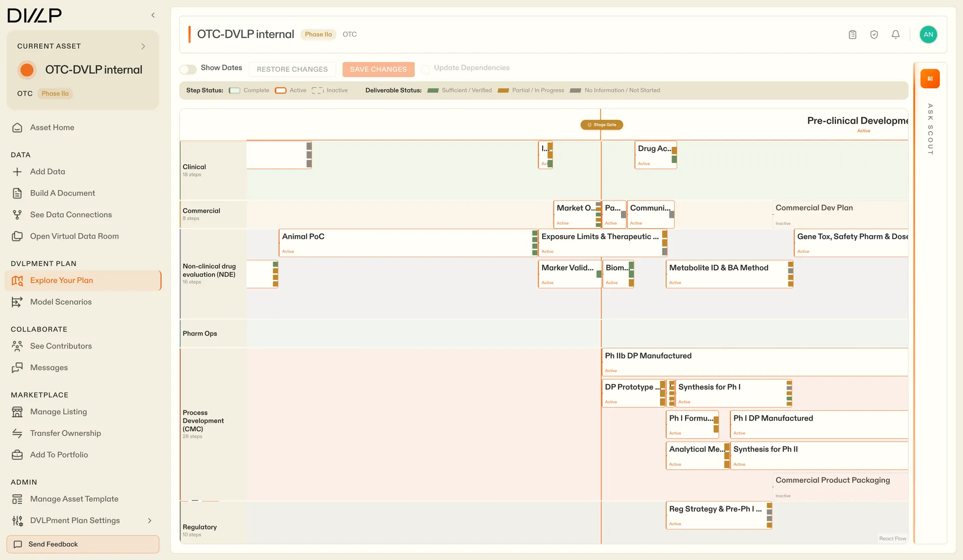The image size is (963, 560).
Task: Select the Exposure Limits & Therapeutic step
Action: (603, 243)
